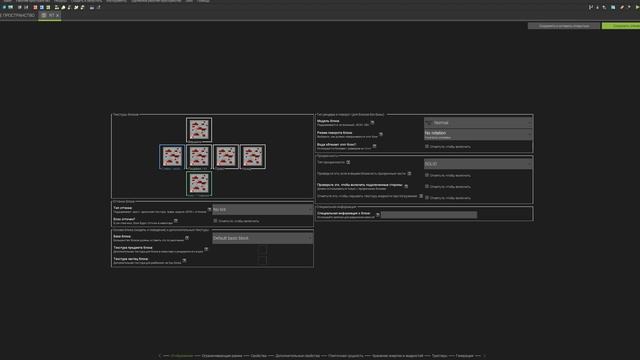Open help icon for water flows around block
This screenshot has width=640, height=360.
(x=374, y=146)
